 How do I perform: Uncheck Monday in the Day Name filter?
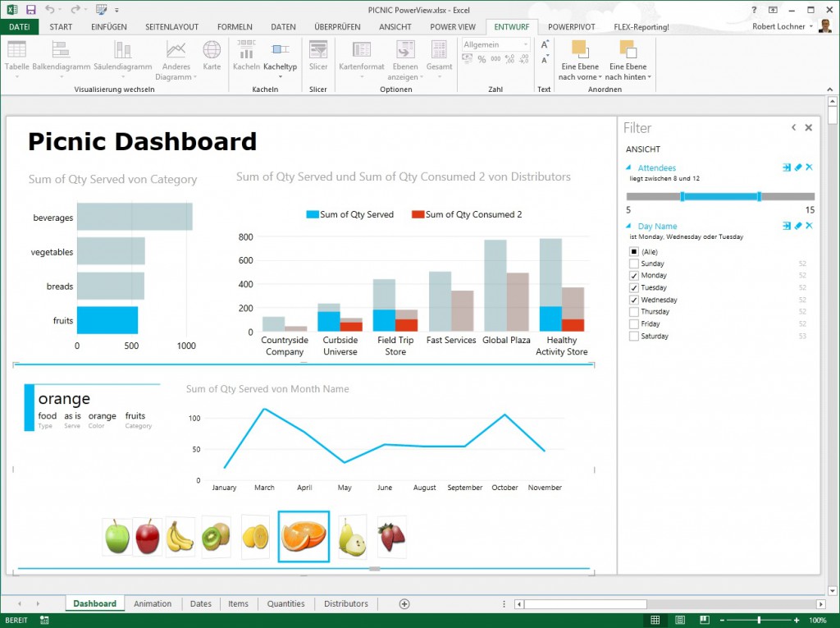[636, 276]
